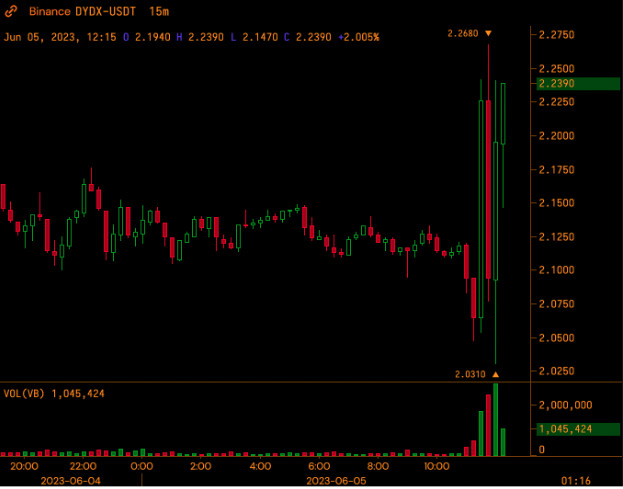Click the 2.2500 price axis label
Viewport: 623px width, 489px height.
point(557,69)
